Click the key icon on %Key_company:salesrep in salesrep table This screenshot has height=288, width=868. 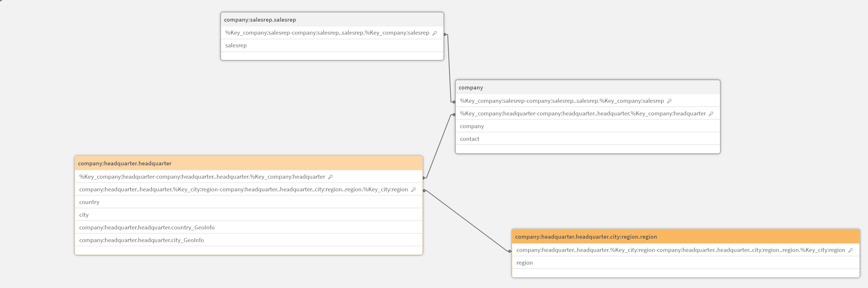click(435, 33)
